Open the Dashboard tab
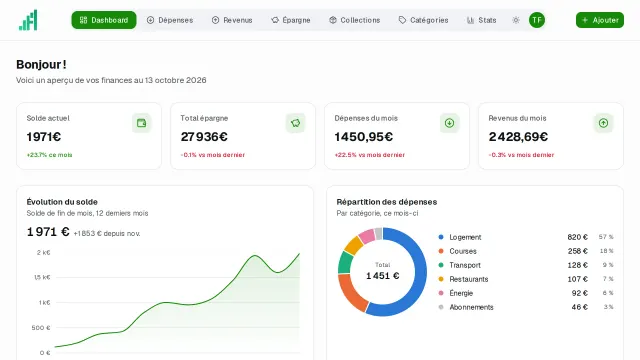 click(x=104, y=20)
